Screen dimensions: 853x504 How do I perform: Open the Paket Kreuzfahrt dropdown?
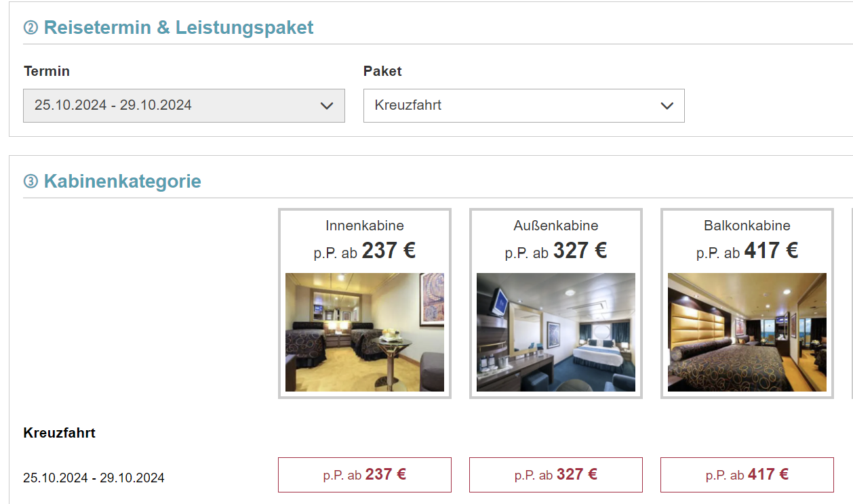pyautogui.click(x=524, y=106)
